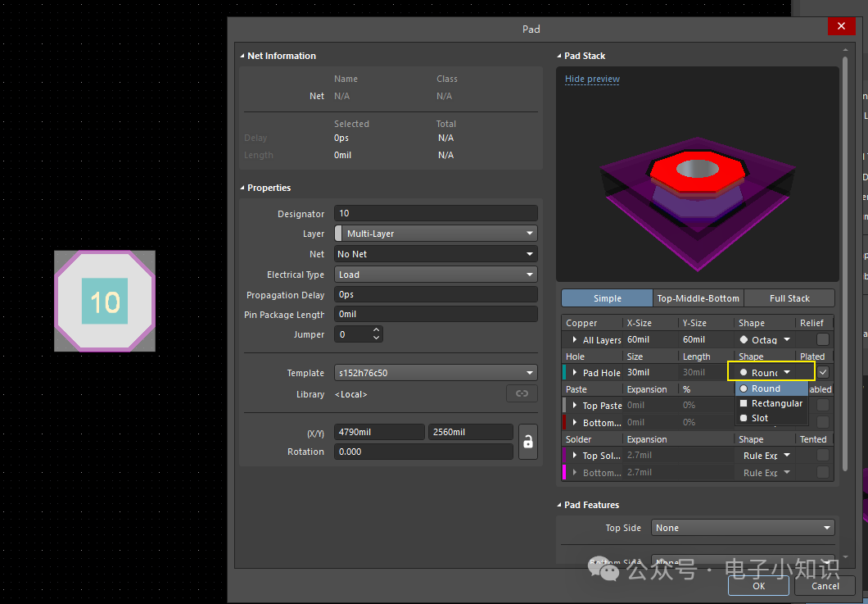Switch to the Top-Middle-Bottom tab

(698, 298)
